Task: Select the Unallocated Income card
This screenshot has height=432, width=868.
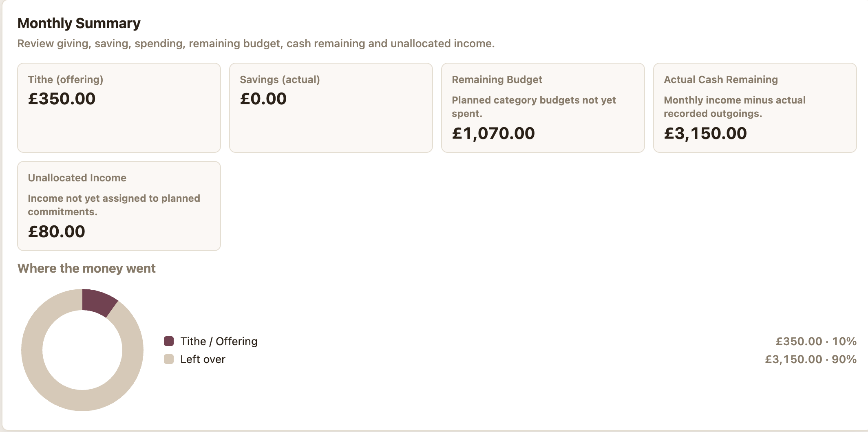Action: pyautogui.click(x=119, y=206)
